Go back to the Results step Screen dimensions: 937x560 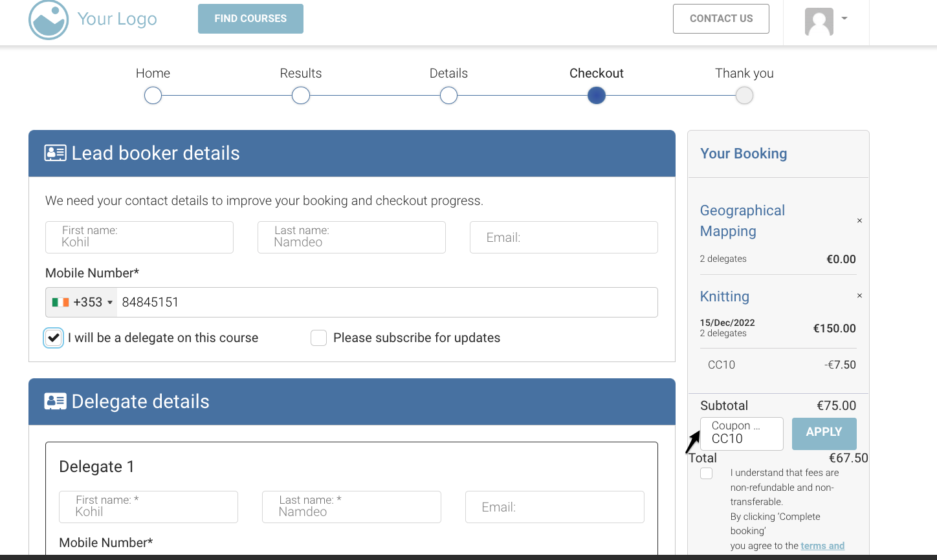point(301,96)
